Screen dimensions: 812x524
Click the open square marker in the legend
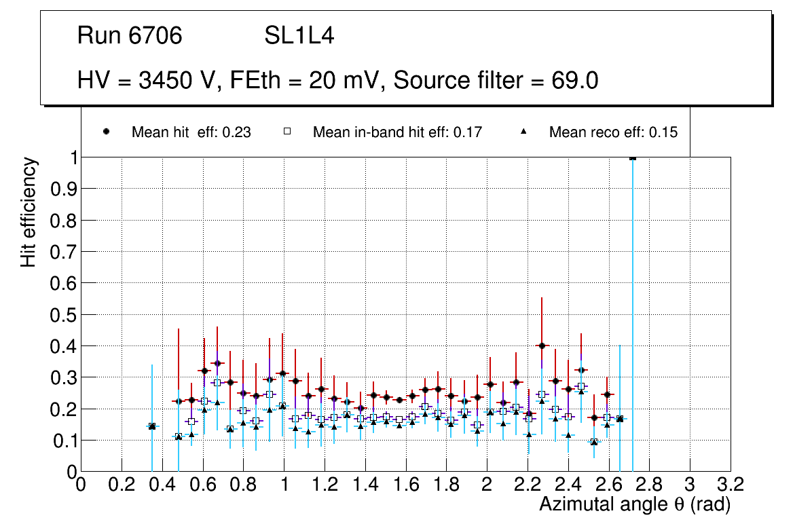tap(287, 132)
